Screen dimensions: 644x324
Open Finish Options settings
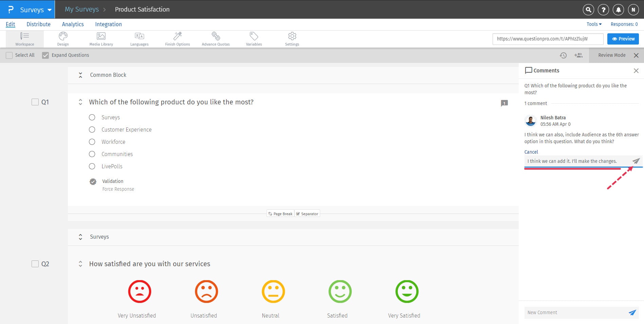tap(177, 38)
